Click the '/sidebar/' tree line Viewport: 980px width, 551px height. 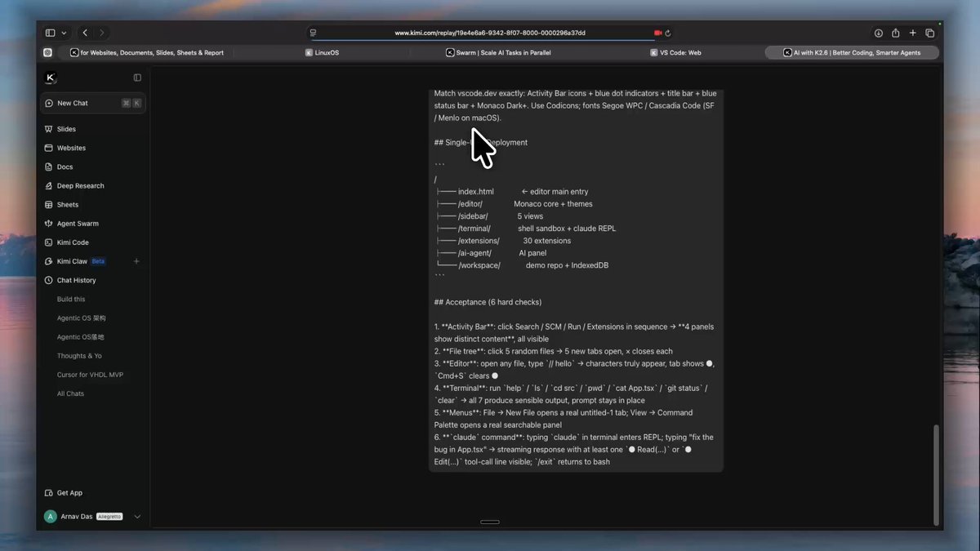(x=489, y=216)
